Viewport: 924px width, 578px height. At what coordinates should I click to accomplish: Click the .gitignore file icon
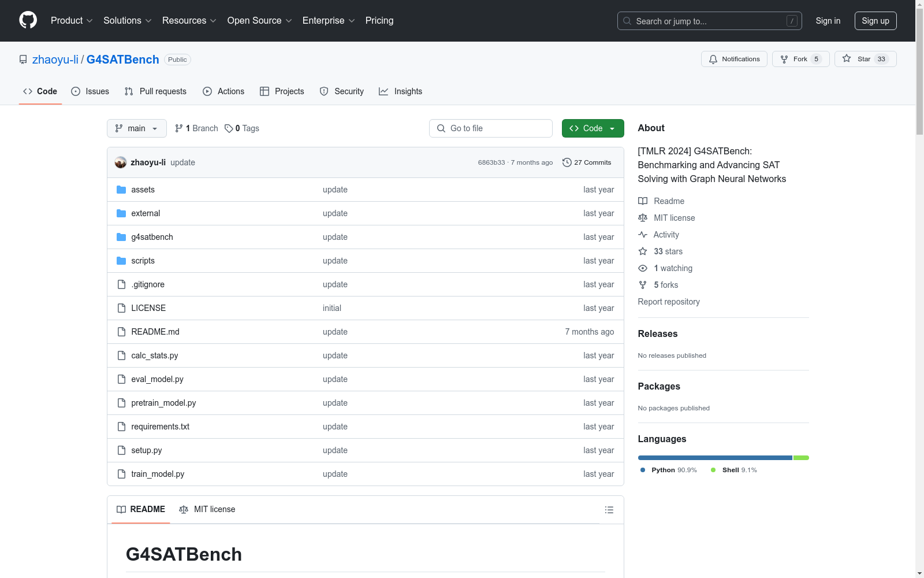point(121,284)
